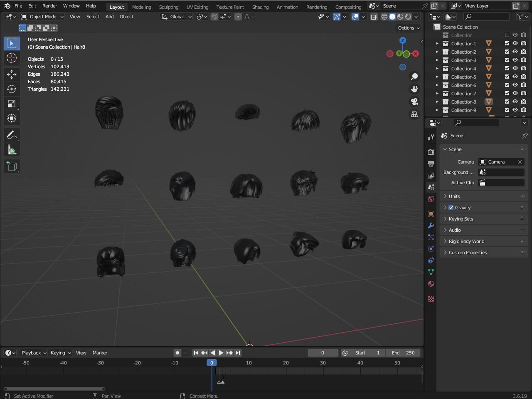Image resolution: width=532 pixels, height=399 pixels.
Task: Click the Options button in viewport
Action: [x=409, y=28]
